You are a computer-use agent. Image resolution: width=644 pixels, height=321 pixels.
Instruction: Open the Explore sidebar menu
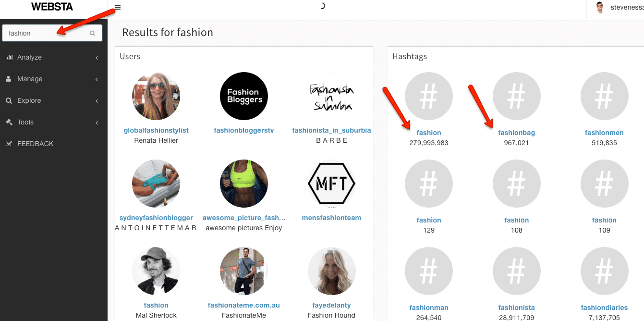54,100
